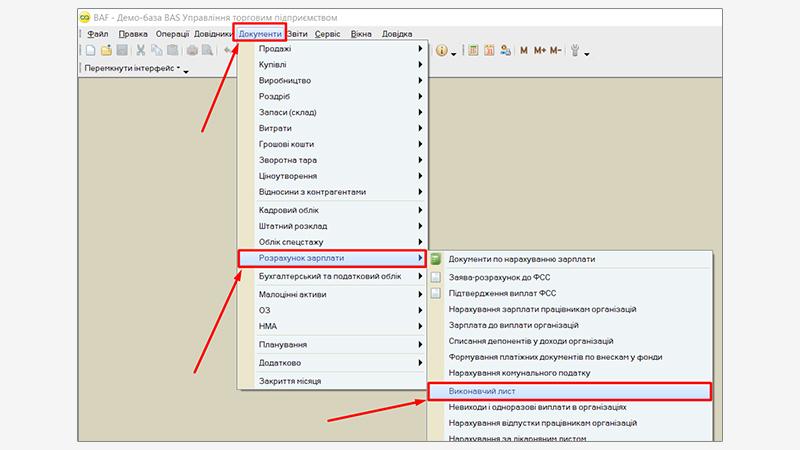Expand the Грошові кошти submenu
The width and height of the screenshot is (800, 450).
(x=331, y=145)
